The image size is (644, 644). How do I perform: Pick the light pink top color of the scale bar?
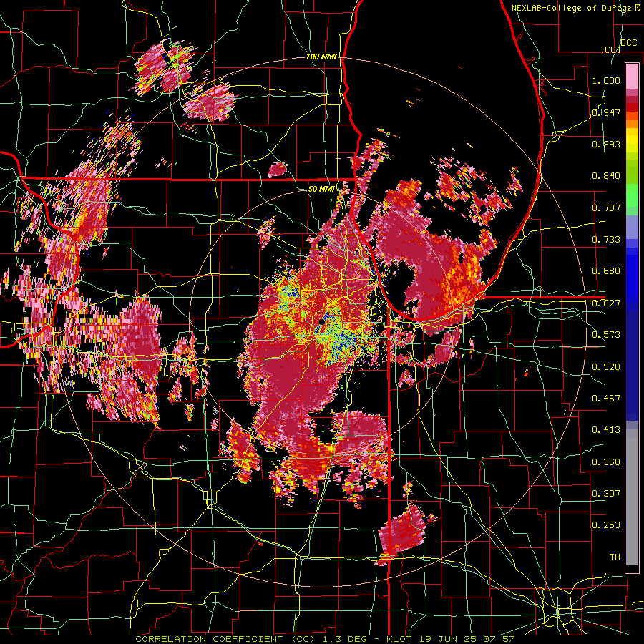(632, 76)
